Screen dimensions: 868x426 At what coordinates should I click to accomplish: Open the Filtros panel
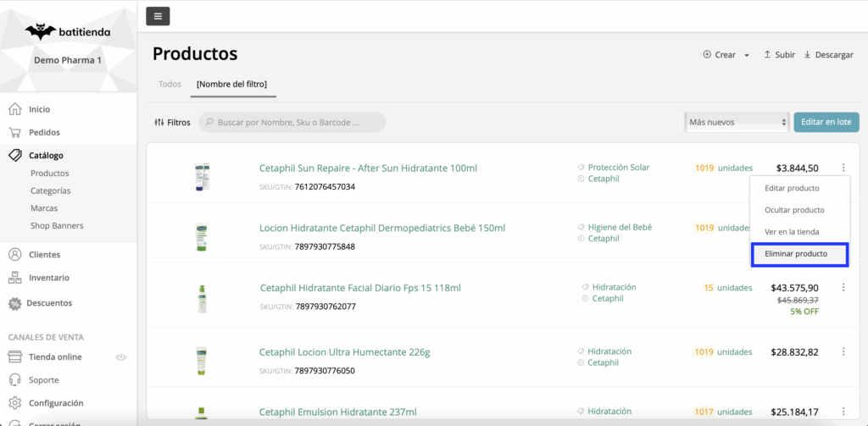tap(173, 122)
